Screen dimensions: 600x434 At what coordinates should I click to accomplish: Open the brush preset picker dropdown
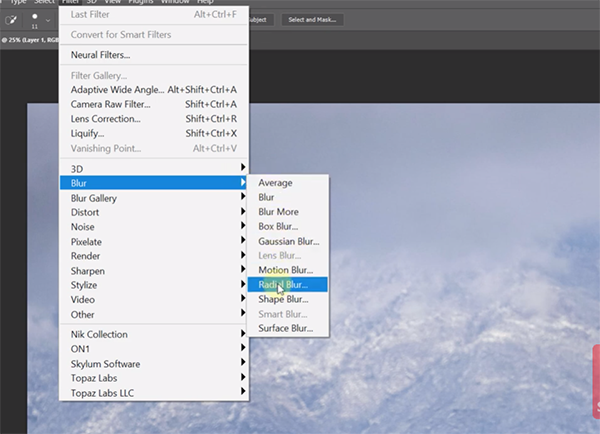pyautogui.click(x=48, y=20)
